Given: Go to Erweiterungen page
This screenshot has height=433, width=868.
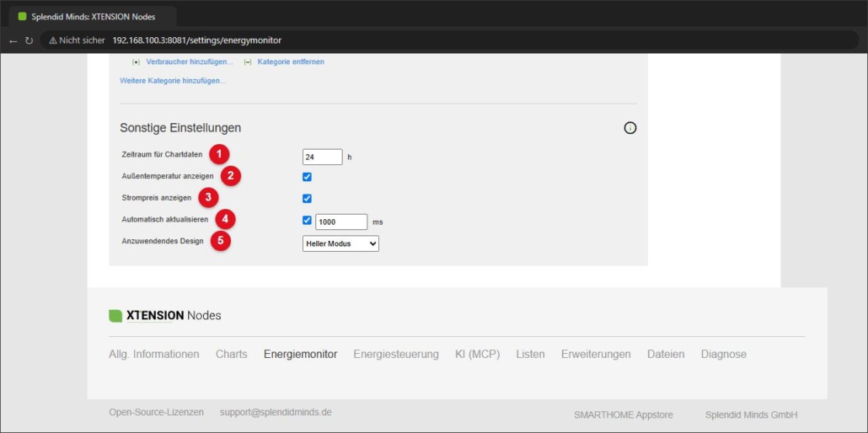Looking at the screenshot, I should [x=596, y=355].
